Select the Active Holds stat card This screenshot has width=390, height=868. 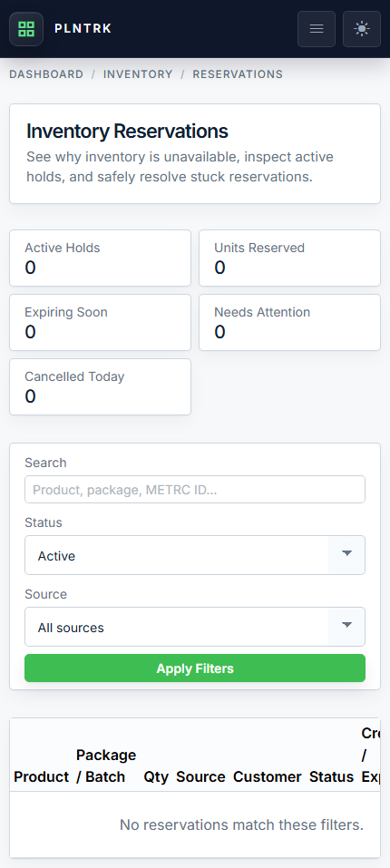(x=100, y=258)
